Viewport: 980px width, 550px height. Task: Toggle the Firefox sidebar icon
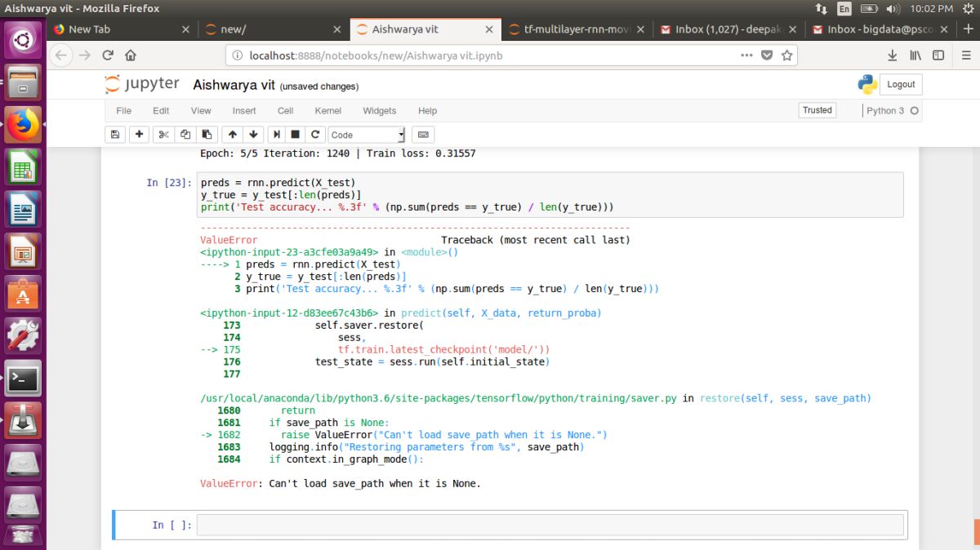pyautogui.click(x=938, y=55)
